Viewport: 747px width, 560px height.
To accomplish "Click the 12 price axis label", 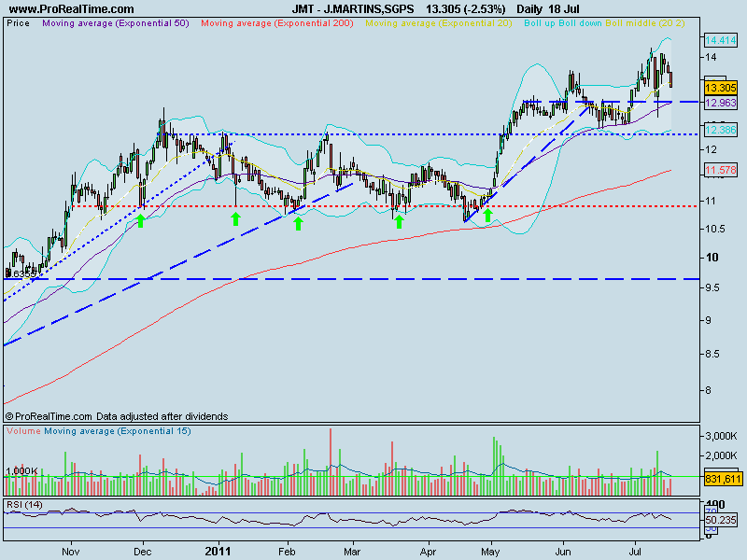I will tap(711, 149).
